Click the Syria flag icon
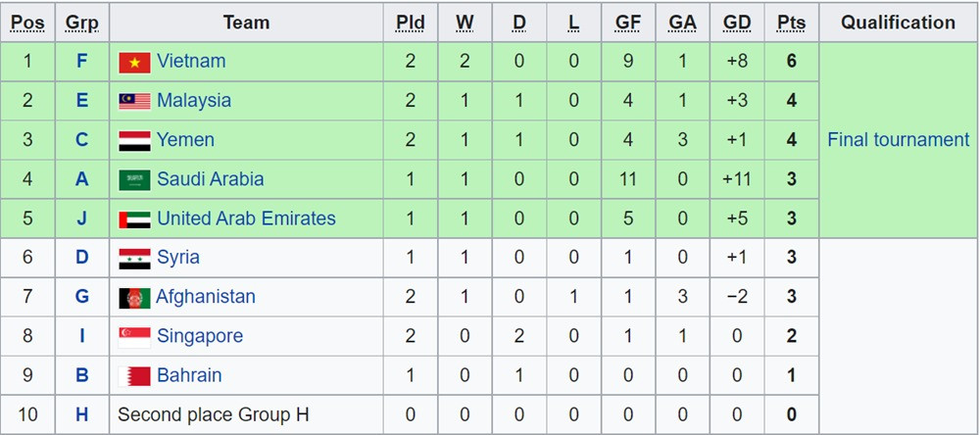Viewport: 980px width, 435px height. 134,258
